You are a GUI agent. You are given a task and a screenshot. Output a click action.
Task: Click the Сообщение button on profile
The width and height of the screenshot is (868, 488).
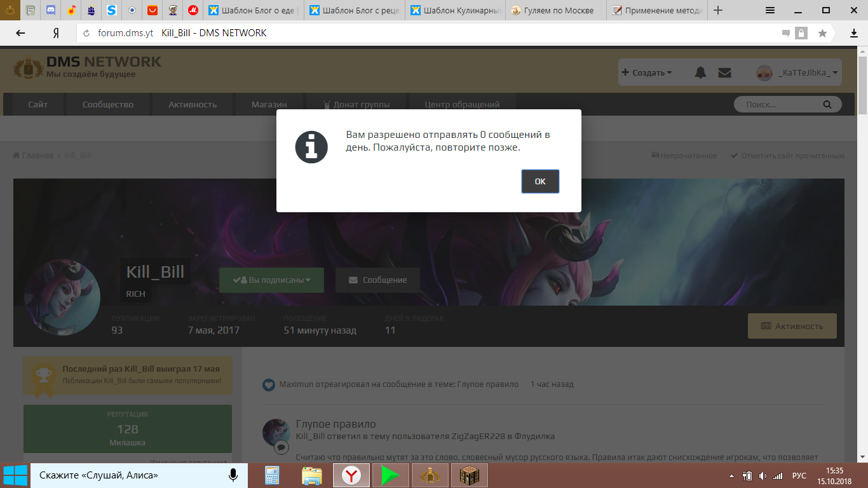pyautogui.click(x=377, y=280)
